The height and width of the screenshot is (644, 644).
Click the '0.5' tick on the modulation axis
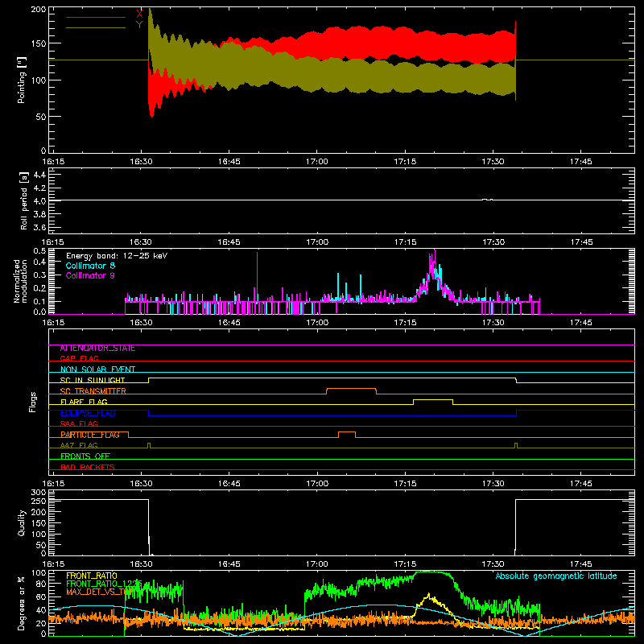point(39,251)
